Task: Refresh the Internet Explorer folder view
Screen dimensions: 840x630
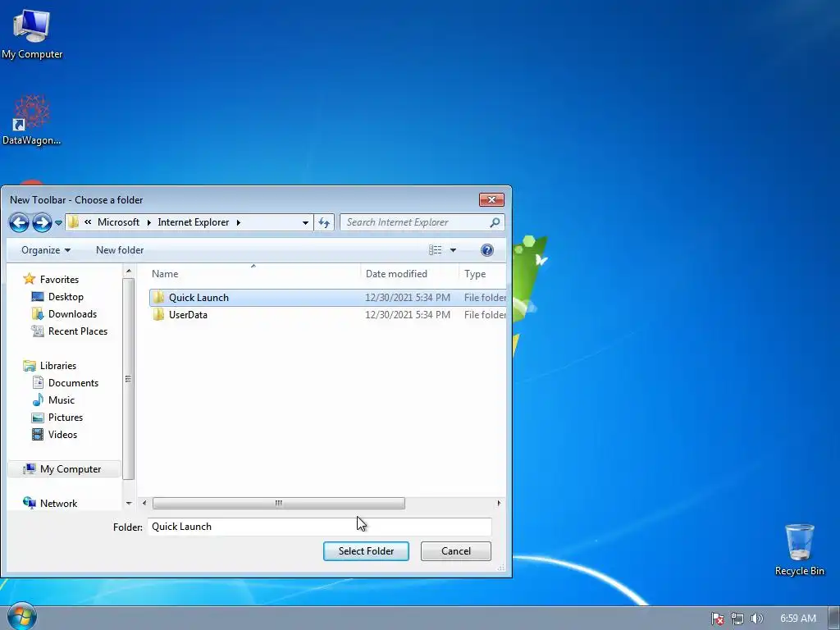Action: (324, 222)
